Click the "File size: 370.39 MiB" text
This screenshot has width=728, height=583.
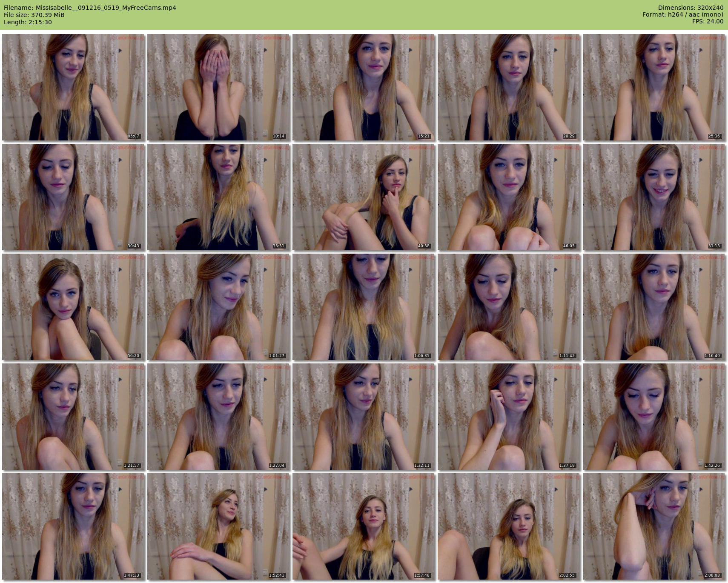(34, 15)
